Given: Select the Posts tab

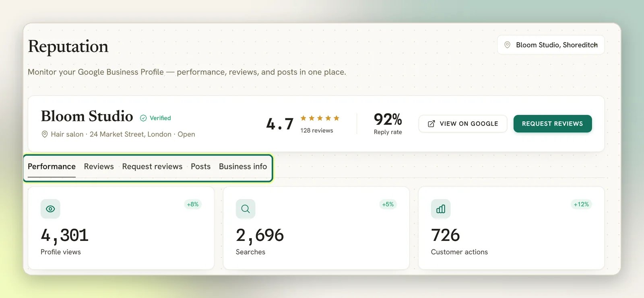Looking at the screenshot, I should (x=200, y=166).
